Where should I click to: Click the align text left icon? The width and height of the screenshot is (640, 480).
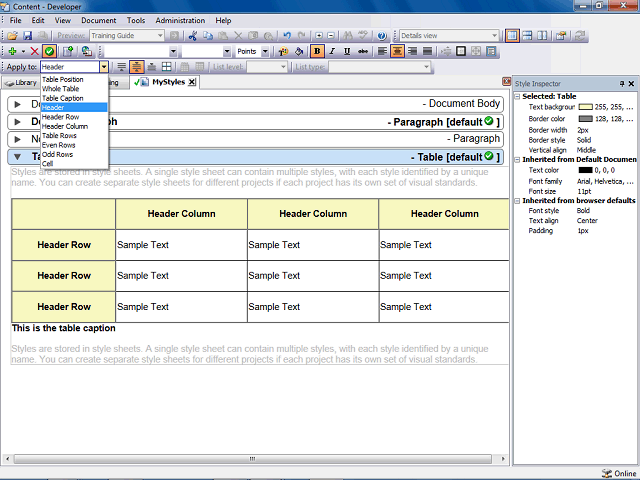tap(382, 51)
